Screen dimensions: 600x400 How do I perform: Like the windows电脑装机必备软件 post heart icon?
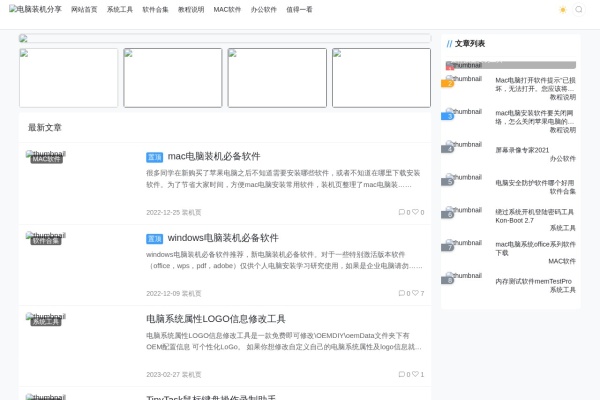coord(415,293)
